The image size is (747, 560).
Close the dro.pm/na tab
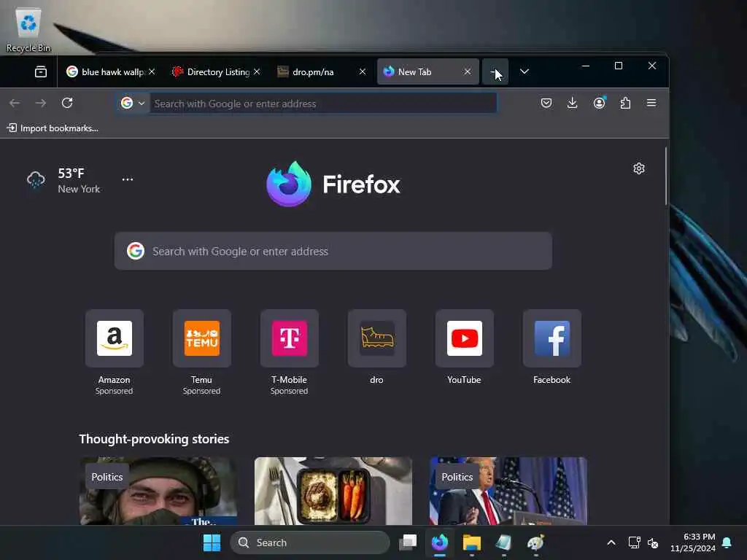click(363, 71)
